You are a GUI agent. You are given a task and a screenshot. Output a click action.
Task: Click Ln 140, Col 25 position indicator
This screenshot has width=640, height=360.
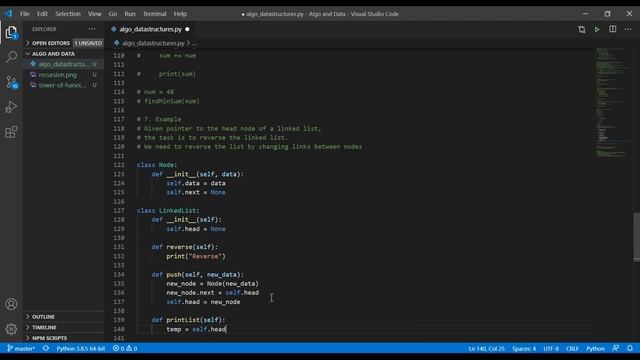487,349
